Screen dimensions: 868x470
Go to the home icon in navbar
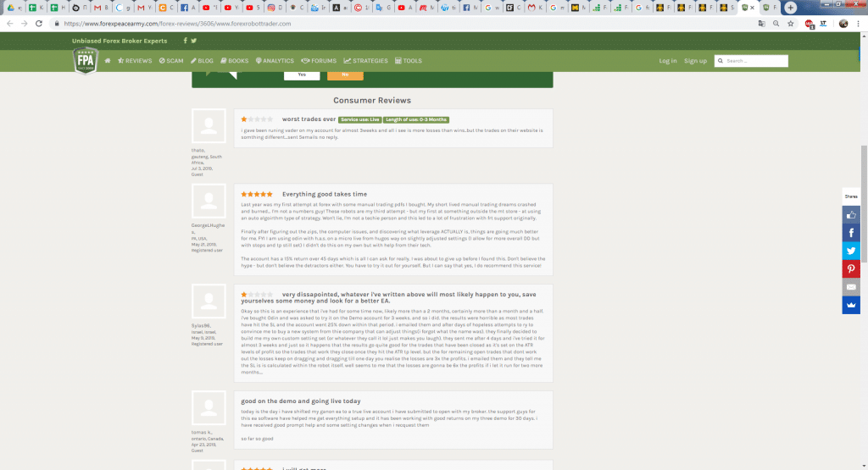108,61
